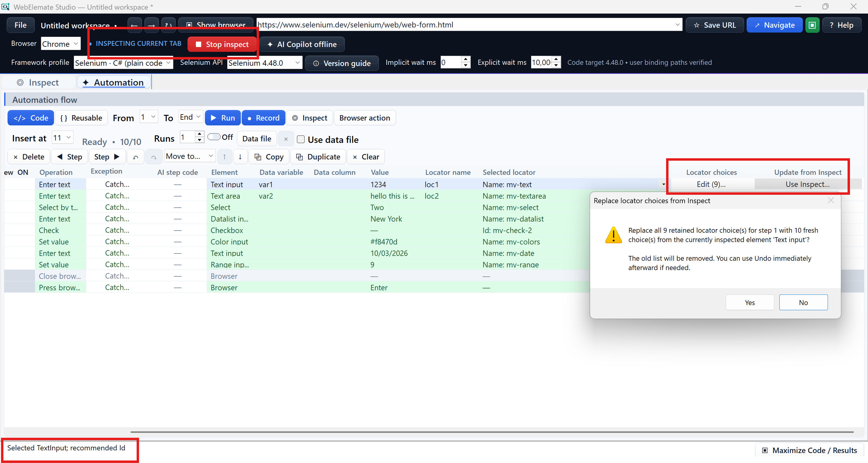This screenshot has width=868, height=463.
Task: Open the File menu
Action: tap(20, 25)
